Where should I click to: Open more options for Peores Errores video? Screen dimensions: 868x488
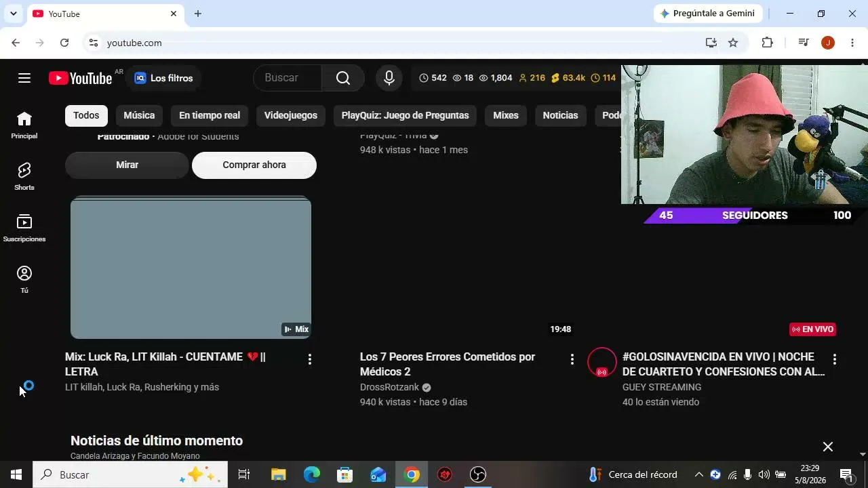coord(572,359)
